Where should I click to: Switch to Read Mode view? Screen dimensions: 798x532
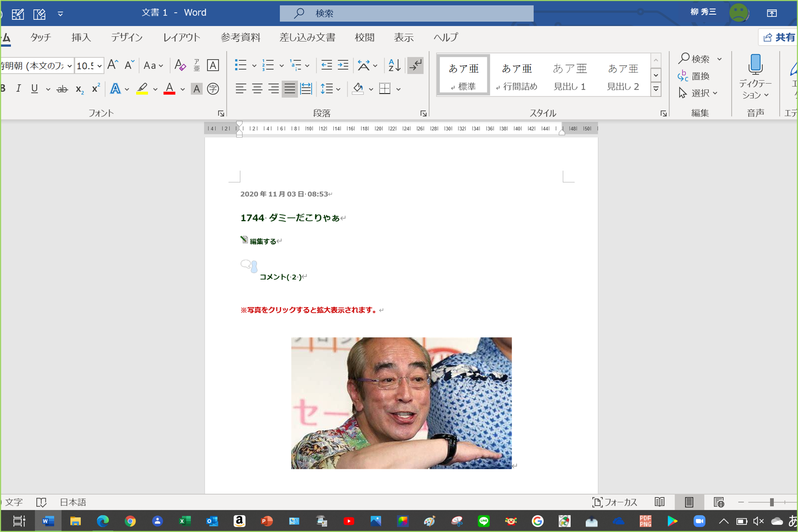point(659,502)
